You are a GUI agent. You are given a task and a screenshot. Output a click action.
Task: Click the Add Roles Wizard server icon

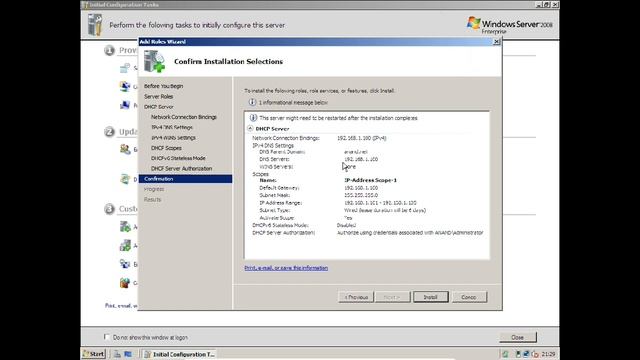(154, 61)
